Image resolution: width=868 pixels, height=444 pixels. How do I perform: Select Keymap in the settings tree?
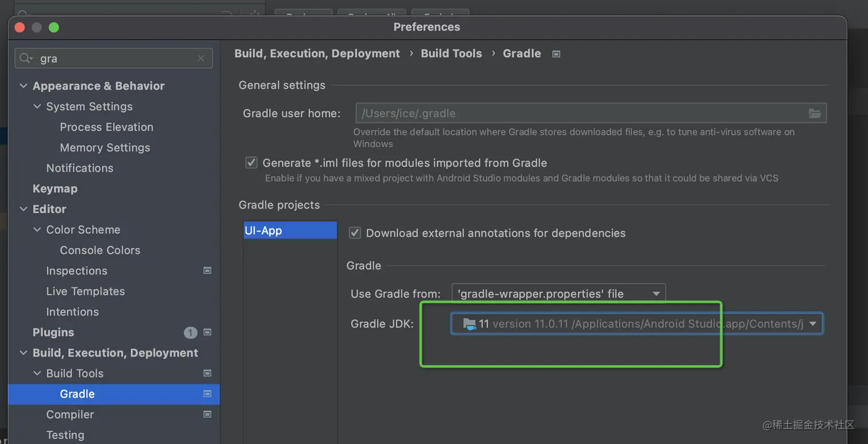point(55,188)
